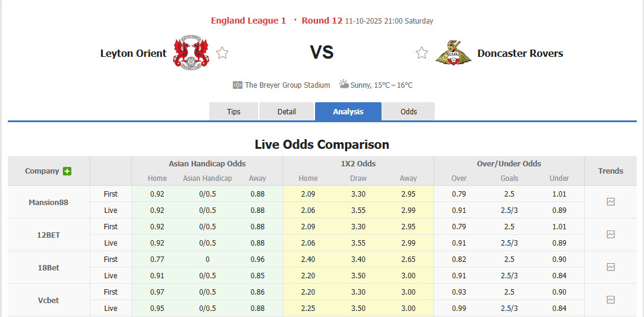Click the Round 12 label
The image size is (644, 317).
[x=322, y=21]
